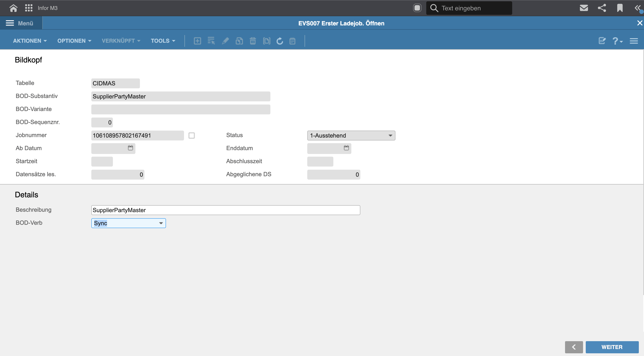This screenshot has height=356, width=644.
Task: Click the refresh toolbar icon
Action: tap(280, 41)
